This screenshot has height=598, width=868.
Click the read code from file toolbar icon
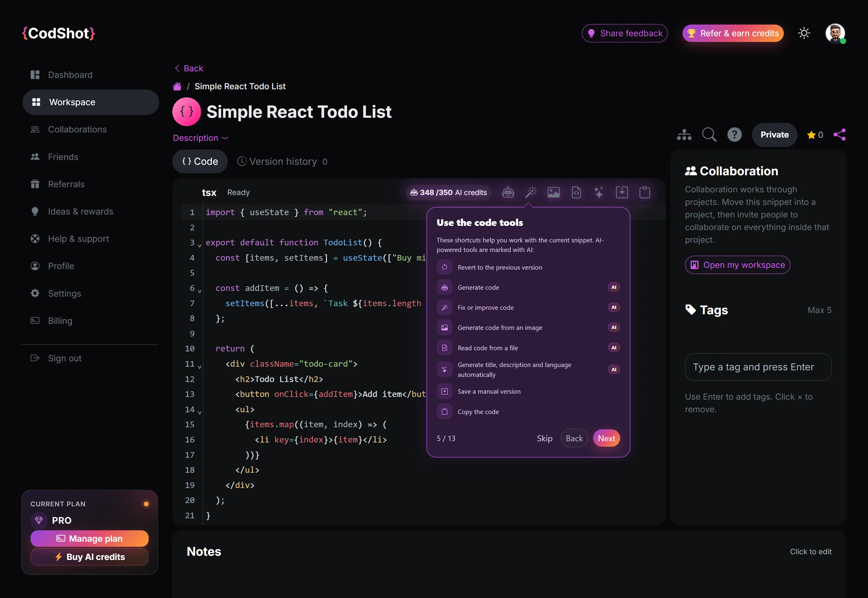[576, 193]
